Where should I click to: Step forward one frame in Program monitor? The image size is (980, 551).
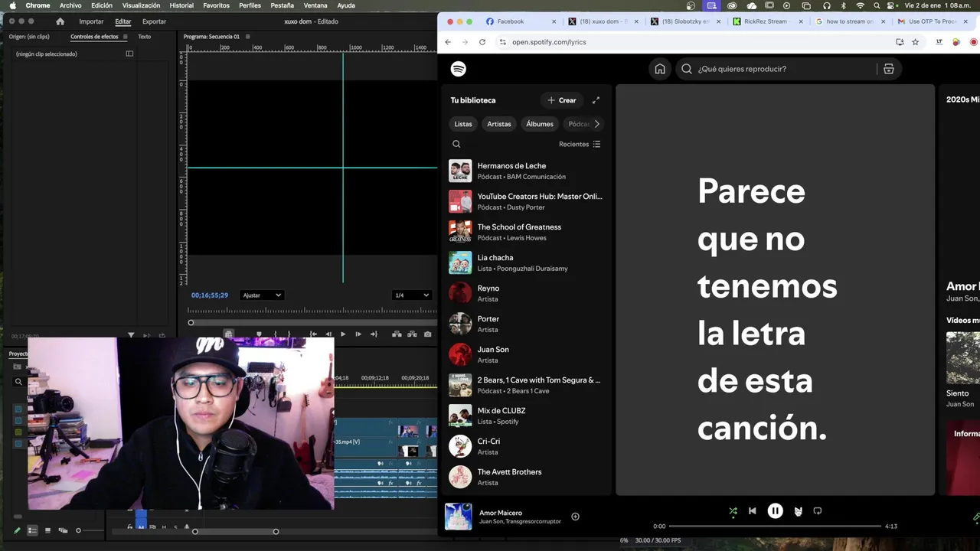tap(358, 334)
